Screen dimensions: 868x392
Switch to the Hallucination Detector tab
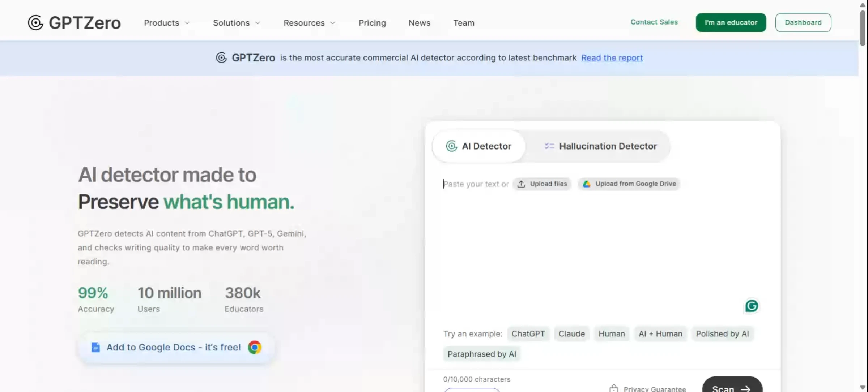[600, 146]
